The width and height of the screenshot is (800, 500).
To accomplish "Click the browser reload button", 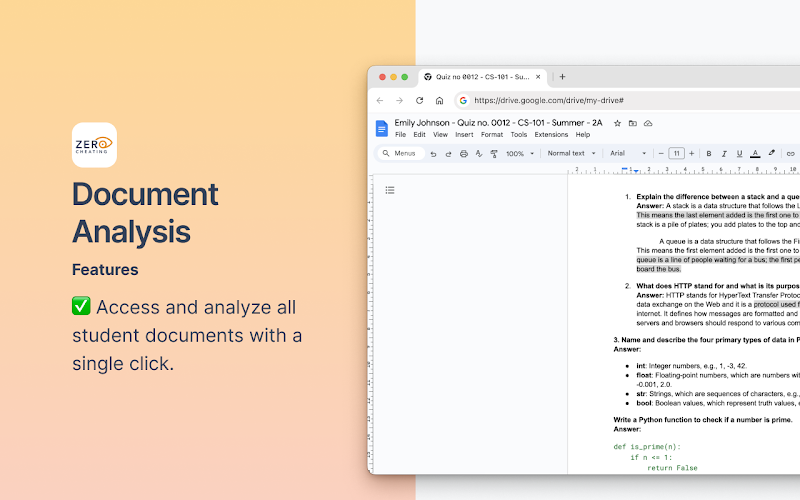I will pos(419,100).
